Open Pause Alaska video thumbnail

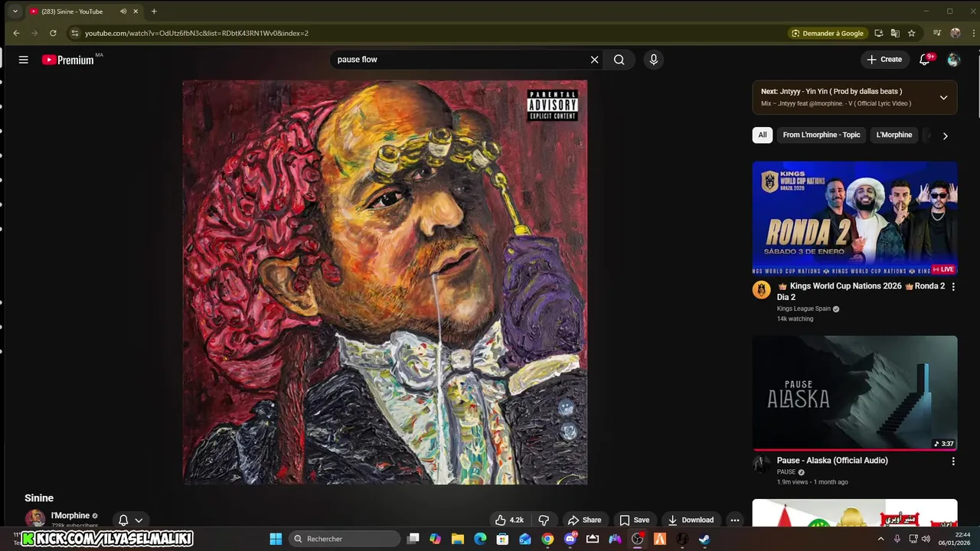854,393
